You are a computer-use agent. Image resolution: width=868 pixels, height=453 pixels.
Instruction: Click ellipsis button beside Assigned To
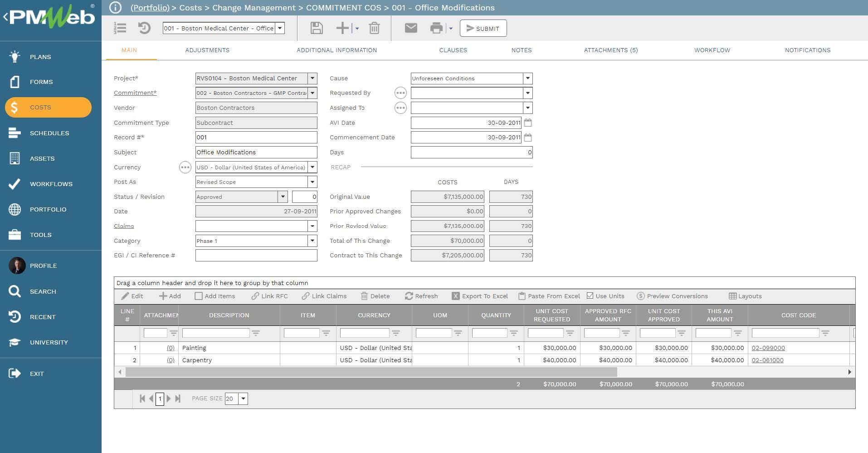tap(400, 108)
